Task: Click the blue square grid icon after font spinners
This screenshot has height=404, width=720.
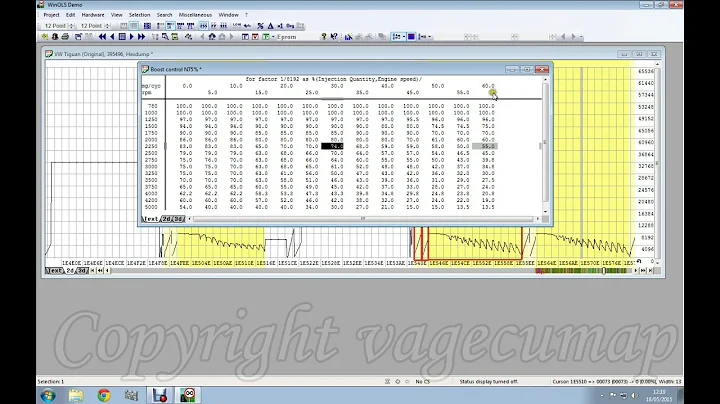Action: (147, 26)
